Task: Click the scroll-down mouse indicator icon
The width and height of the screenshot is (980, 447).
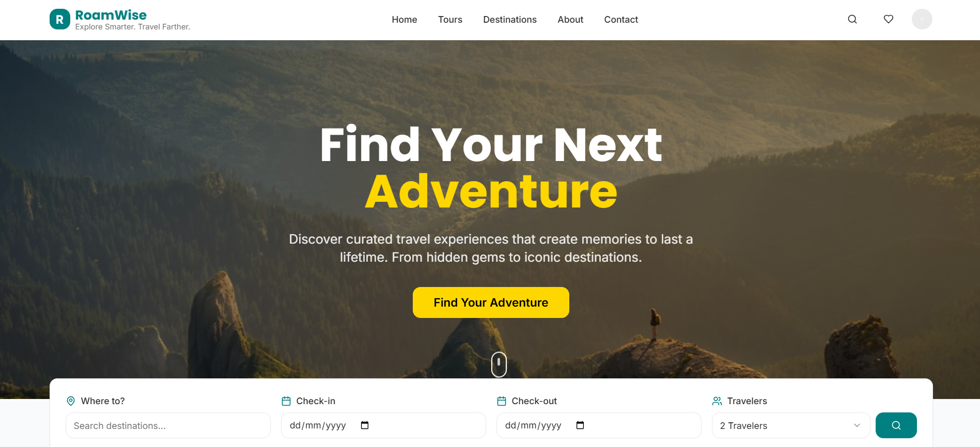Action: (499, 364)
